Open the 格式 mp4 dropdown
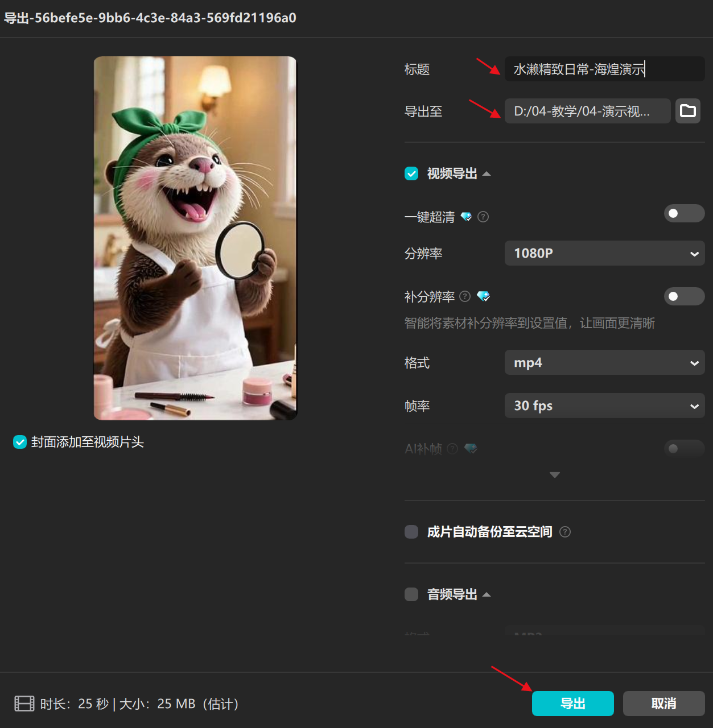Screen dimensions: 713x728 [604, 362]
